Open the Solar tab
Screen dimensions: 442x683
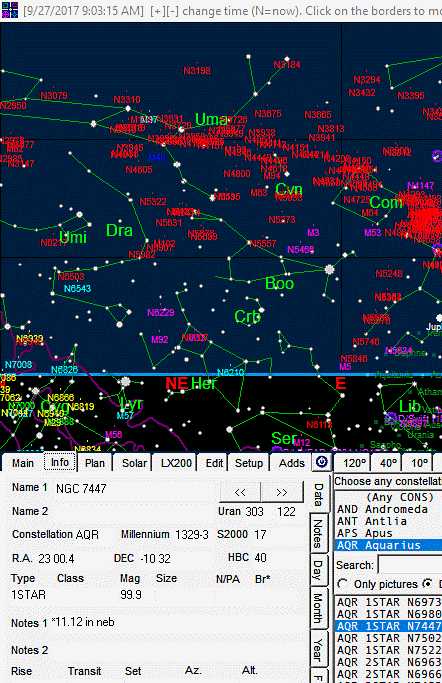tap(134, 463)
